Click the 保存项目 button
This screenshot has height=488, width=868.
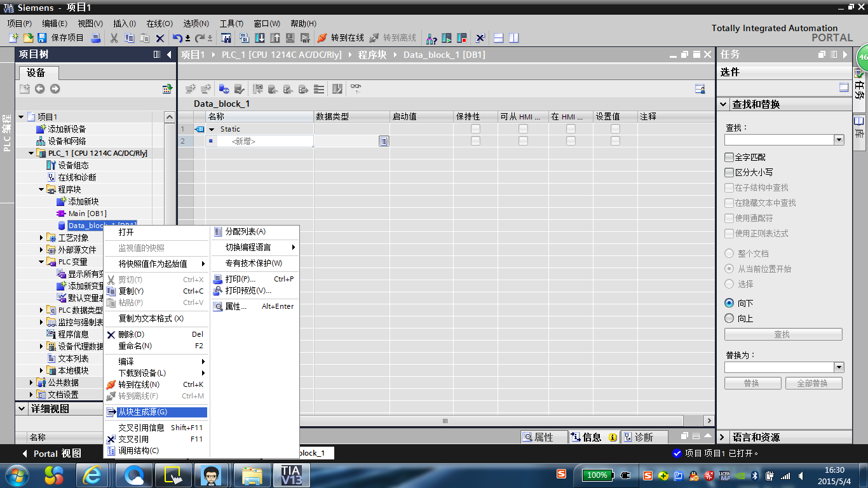[60, 38]
